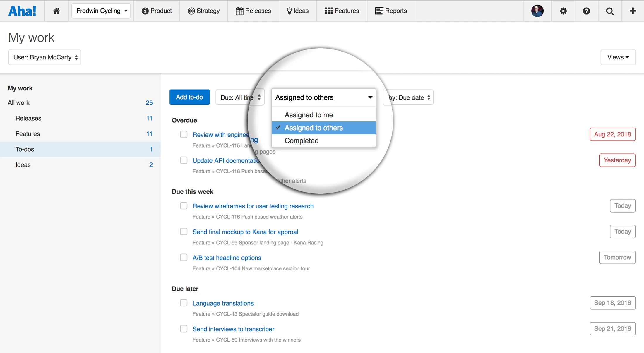Tick checkbox for A/B test headline options
644x353 pixels.
[184, 257]
